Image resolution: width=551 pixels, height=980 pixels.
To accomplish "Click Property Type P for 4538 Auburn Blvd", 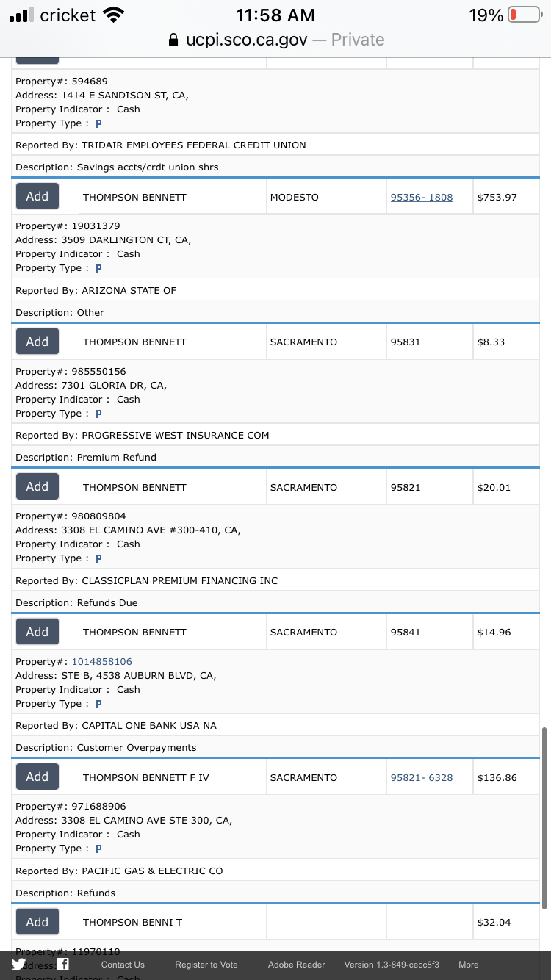I will (x=98, y=704).
